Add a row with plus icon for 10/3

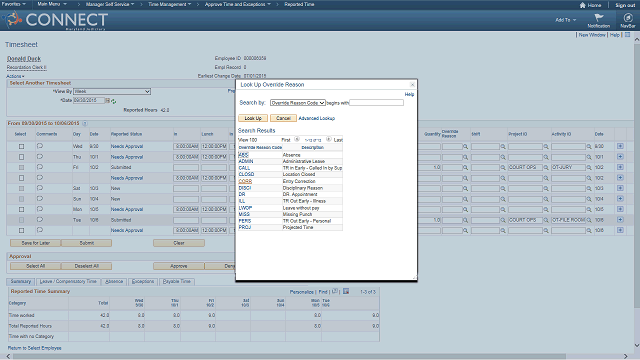click(x=620, y=188)
